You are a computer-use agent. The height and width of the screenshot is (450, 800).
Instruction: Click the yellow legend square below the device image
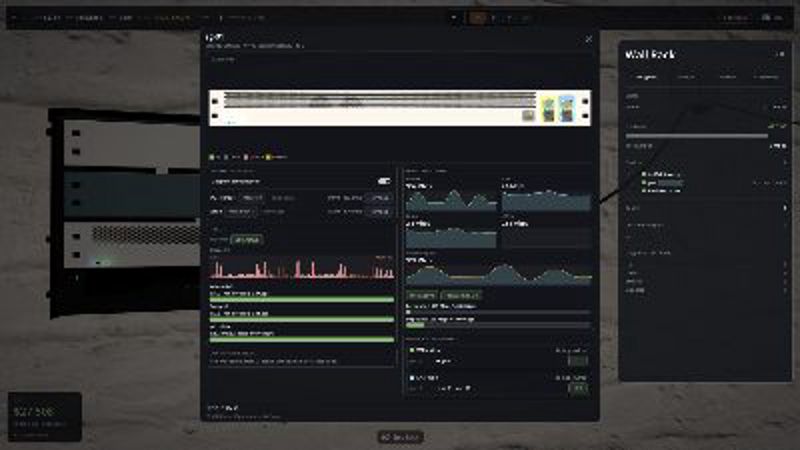click(268, 157)
